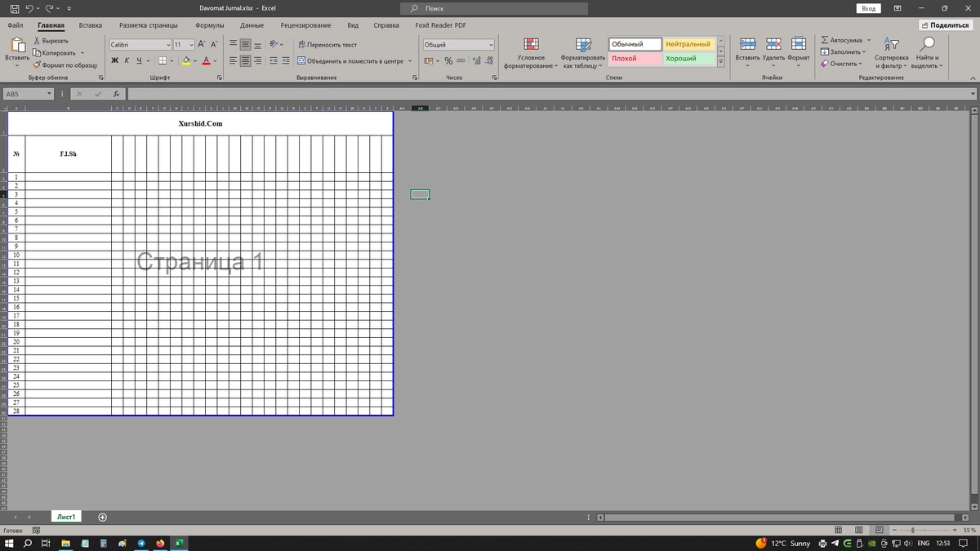Click Merge and Center (Объединить и поместить в центре)
The image size is (980, 551).
[351, 60]
